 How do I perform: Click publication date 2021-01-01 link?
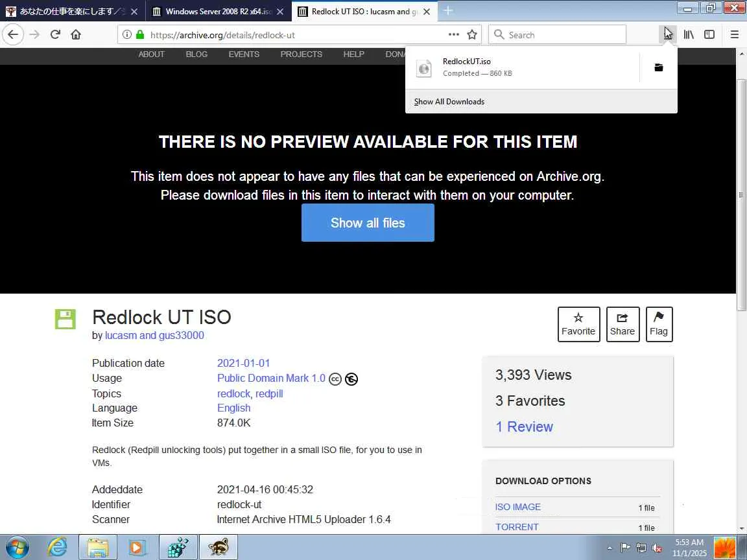tap(243, 364)
